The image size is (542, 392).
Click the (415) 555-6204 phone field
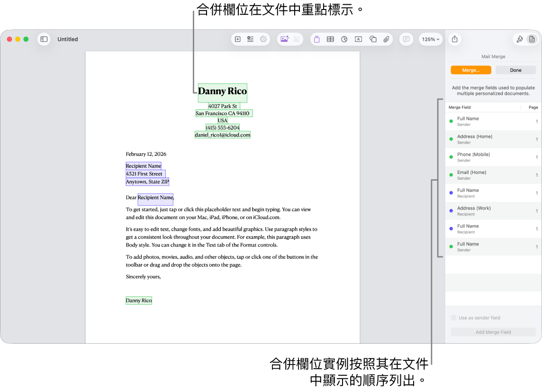222,128
